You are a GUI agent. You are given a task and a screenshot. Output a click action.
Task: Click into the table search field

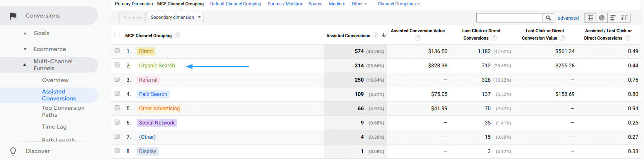pyautogui.click(x=509, y=18)
